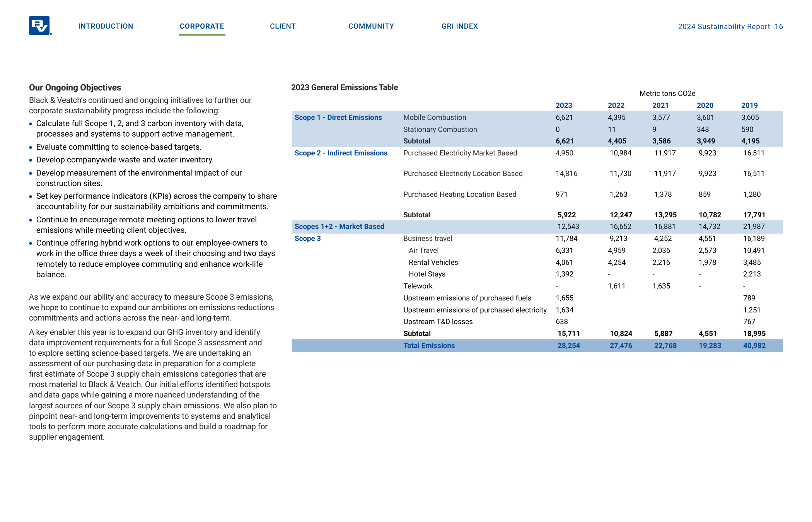The height and width of the screenshot is (522, 812).
Task: Switch to the COMMUNITY tab
Action: point(371,26)
